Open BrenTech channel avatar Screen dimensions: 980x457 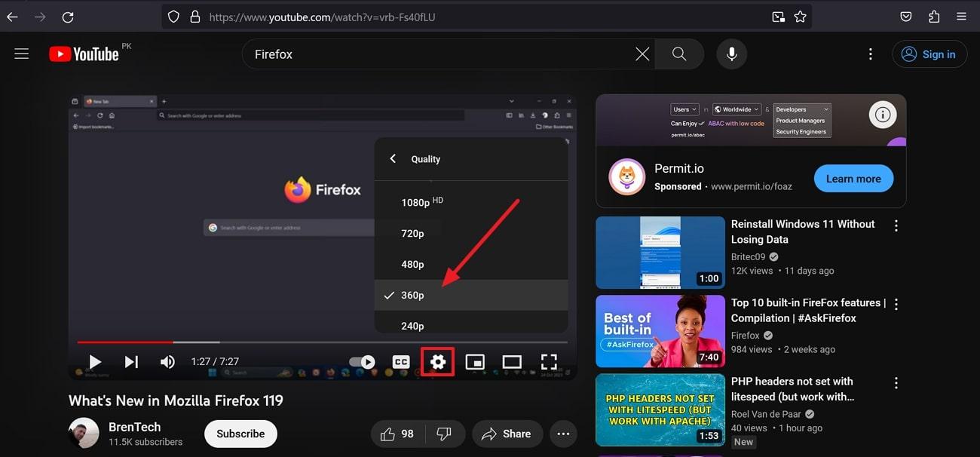84,434
